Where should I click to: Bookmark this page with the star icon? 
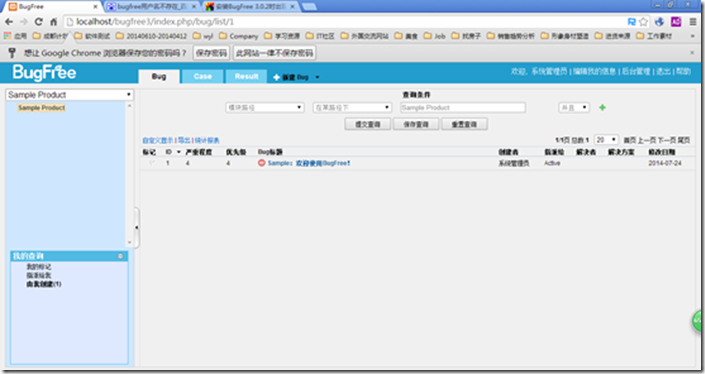coord(643,22)
